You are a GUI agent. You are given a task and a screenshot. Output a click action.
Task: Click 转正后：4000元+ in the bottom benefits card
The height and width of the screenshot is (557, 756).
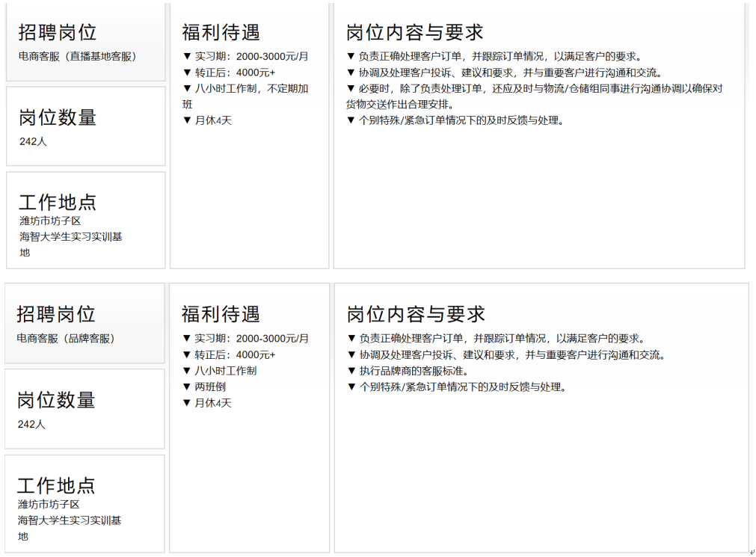[x=235, y=355]
